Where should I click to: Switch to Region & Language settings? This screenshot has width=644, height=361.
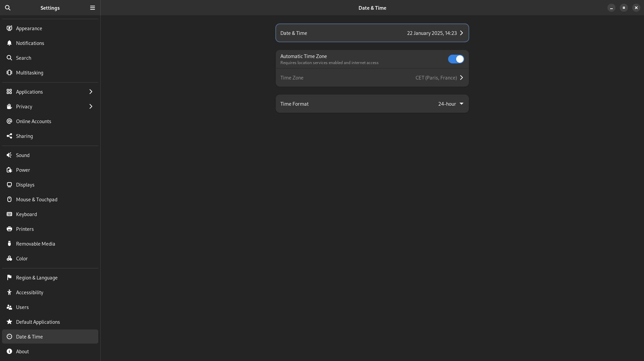[x=37, y=277]
